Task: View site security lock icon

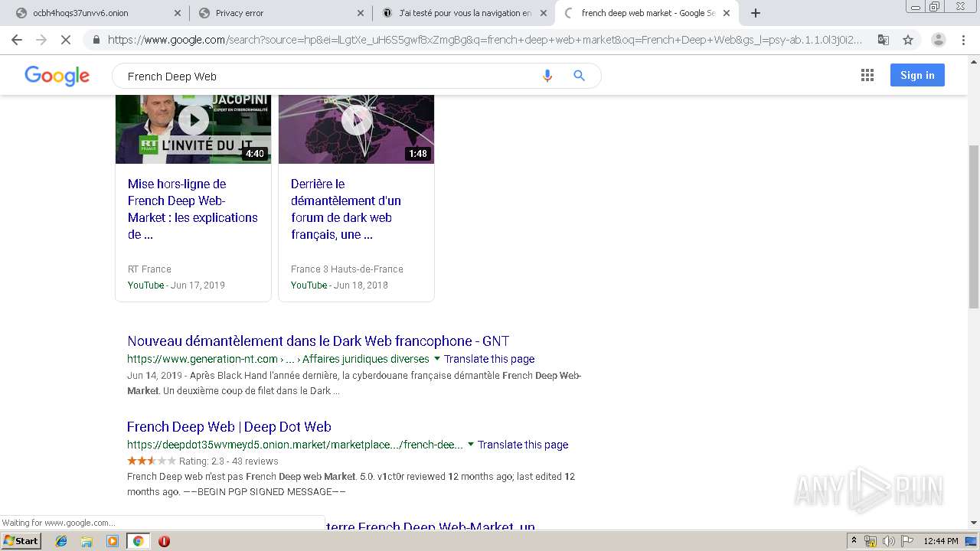Action: pos(96,40)
